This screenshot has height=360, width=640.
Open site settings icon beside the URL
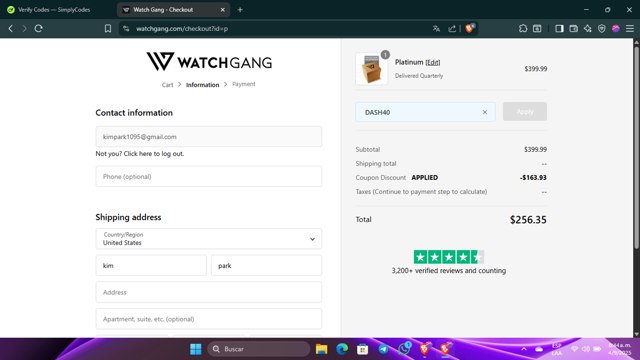[x=127, y=29]
